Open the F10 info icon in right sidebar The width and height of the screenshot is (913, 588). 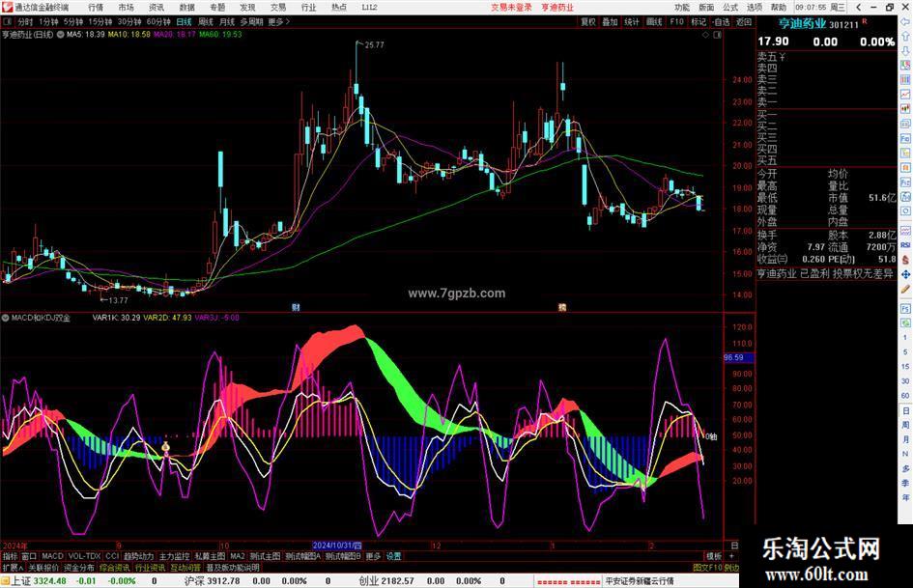[905, 139]
